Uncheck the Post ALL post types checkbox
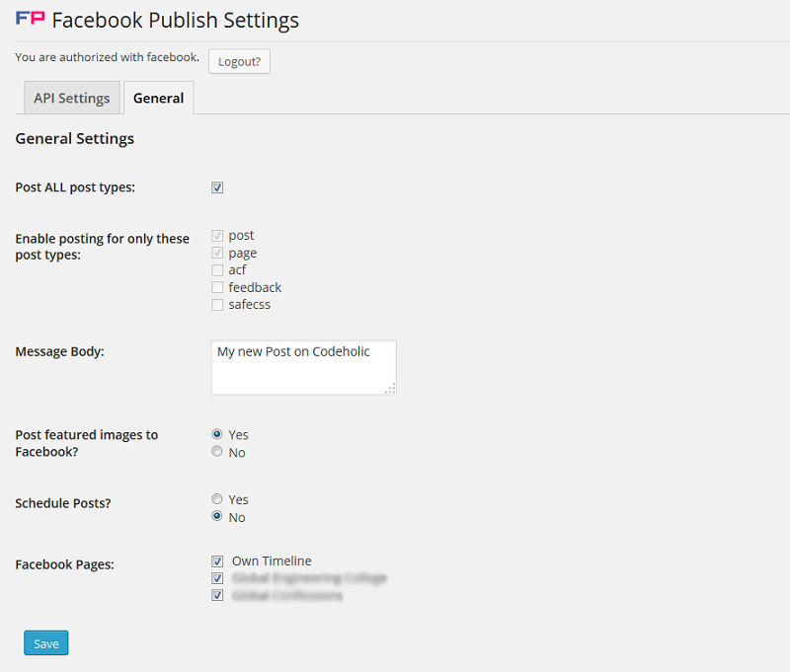Image resolution: width=790 pixels, height=672 pixels. tap(217, 187)
